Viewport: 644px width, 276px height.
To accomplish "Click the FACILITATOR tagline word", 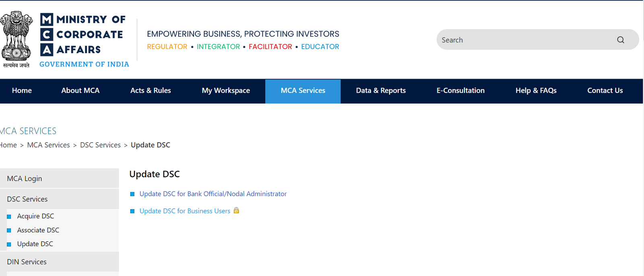I will tap(270, 47).
